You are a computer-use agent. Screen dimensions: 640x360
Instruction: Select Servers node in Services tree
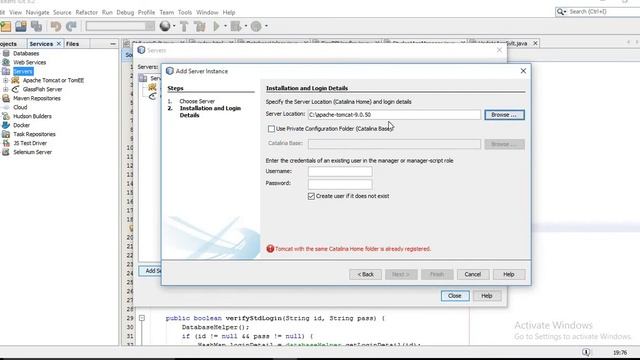[22, 71]
